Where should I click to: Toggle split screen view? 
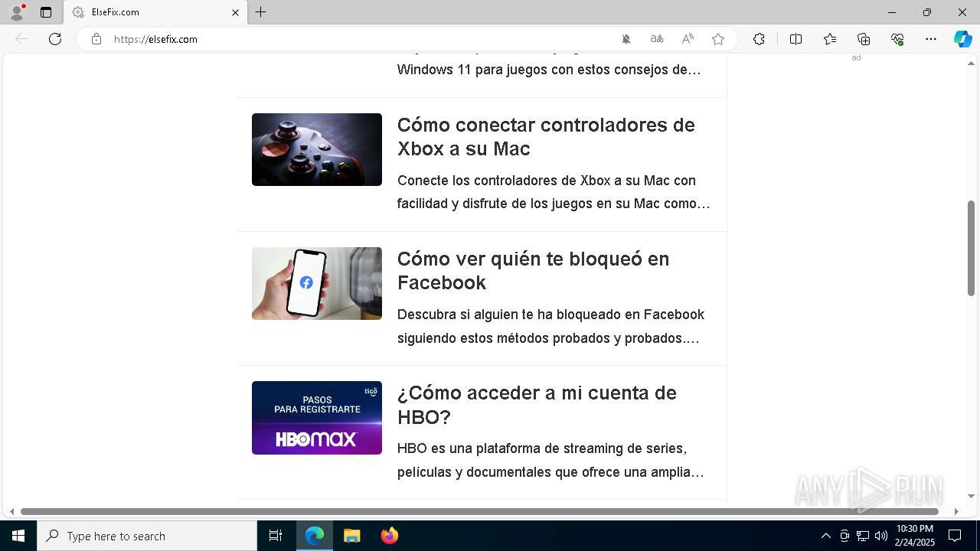(x=796, y=39)
